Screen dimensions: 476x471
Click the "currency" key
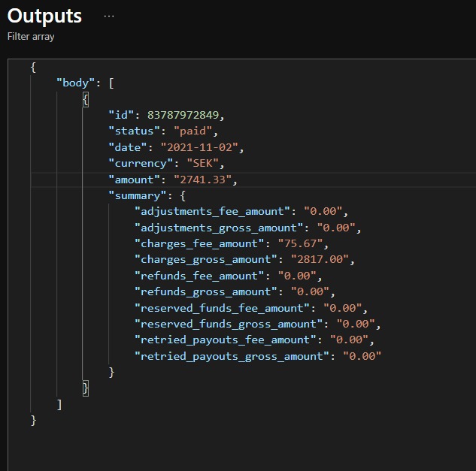pos(141,164)
